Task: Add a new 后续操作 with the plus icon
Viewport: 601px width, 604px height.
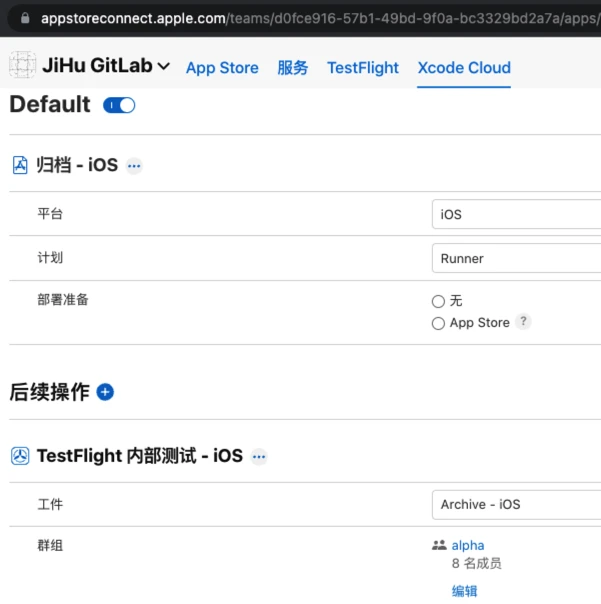Action: click(105, 392)
